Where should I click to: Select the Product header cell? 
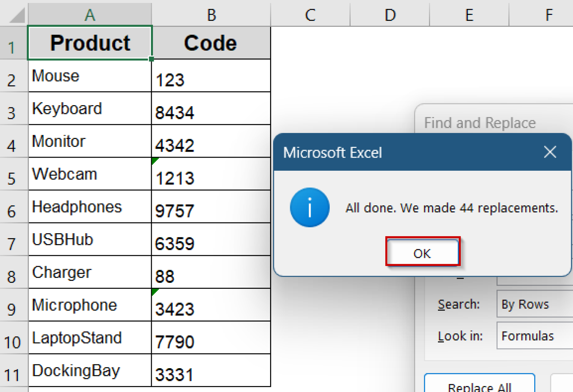[90, 42]
